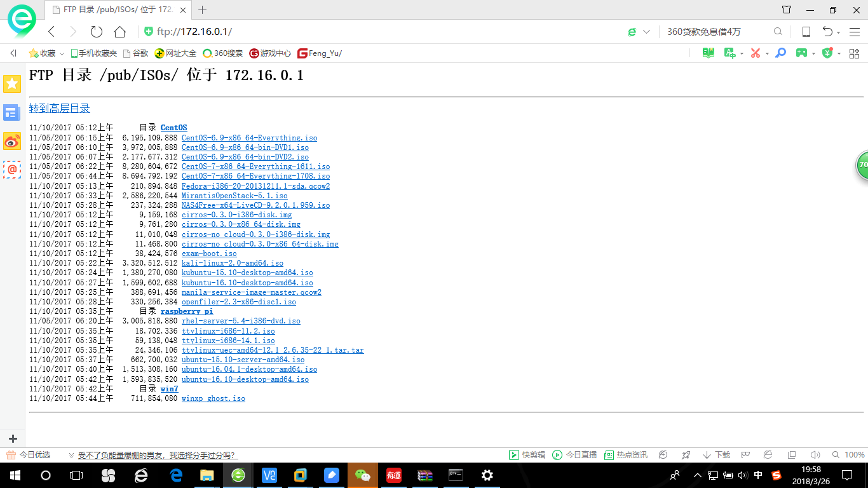Open Windows notification center

tap(847, 475)
